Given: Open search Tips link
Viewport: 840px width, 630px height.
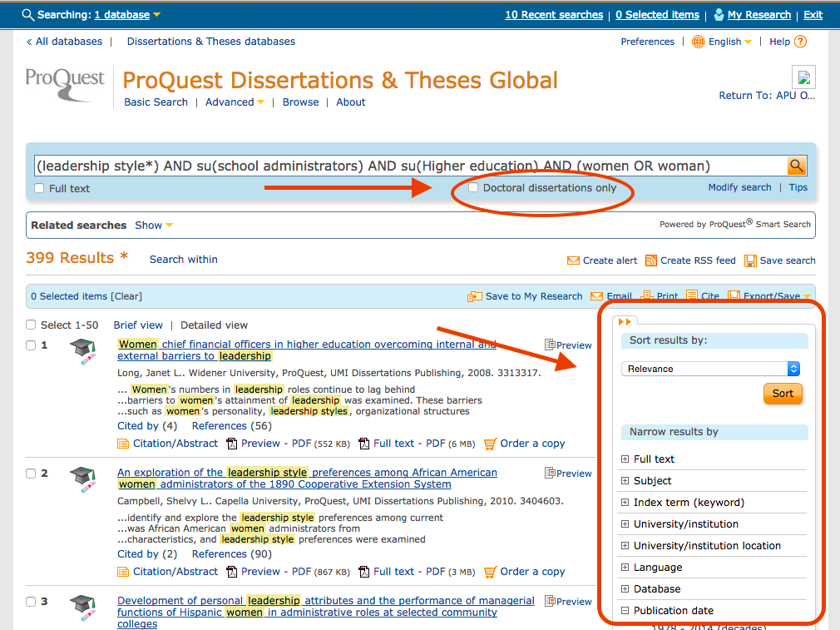Looking at the screenshot, I should (x=798, y=187).
